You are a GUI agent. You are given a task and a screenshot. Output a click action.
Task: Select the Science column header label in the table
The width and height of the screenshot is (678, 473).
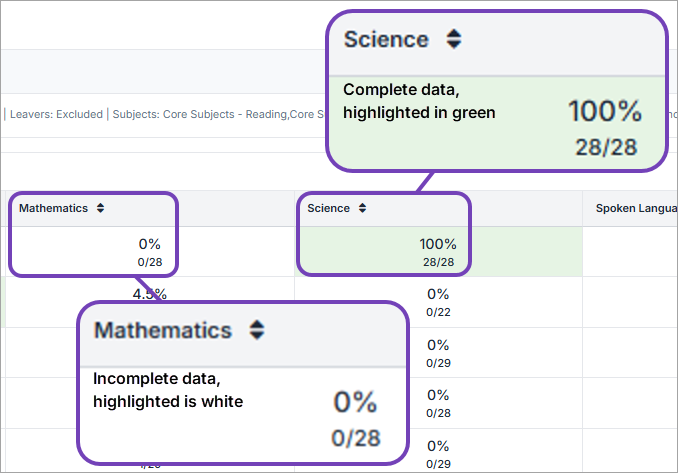coord(328,208)
